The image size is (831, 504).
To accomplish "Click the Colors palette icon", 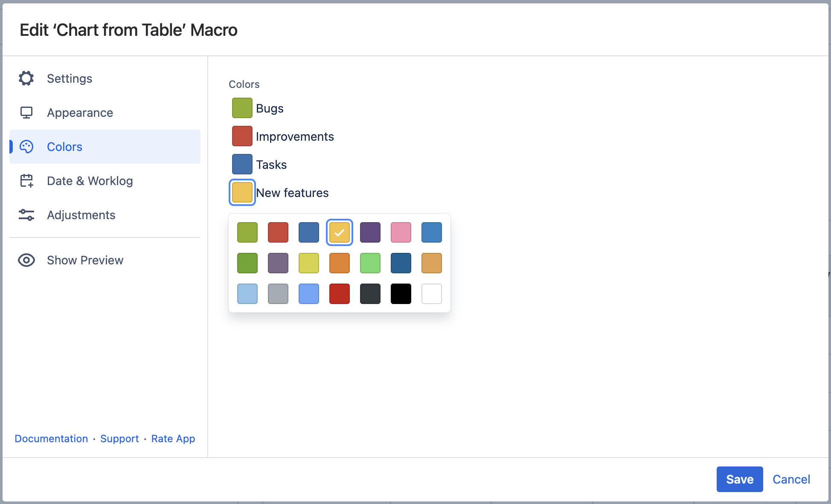I will (x=26, y=147).
